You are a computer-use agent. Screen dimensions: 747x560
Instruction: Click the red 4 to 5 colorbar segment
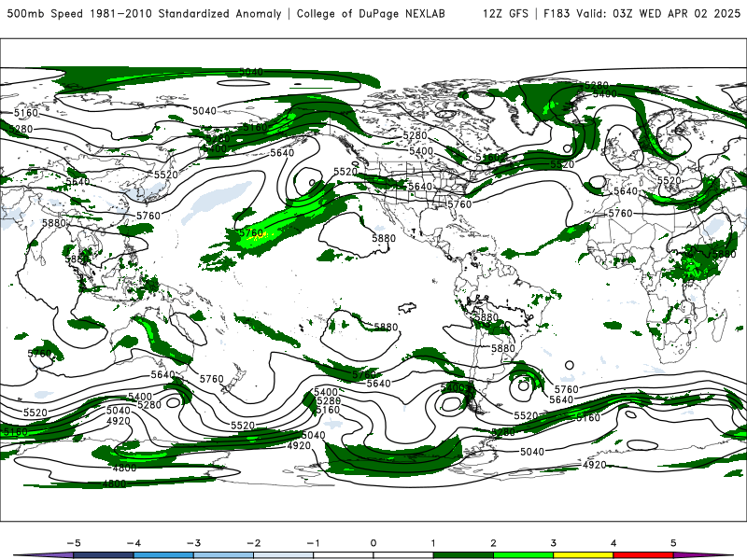click(643, 555)
